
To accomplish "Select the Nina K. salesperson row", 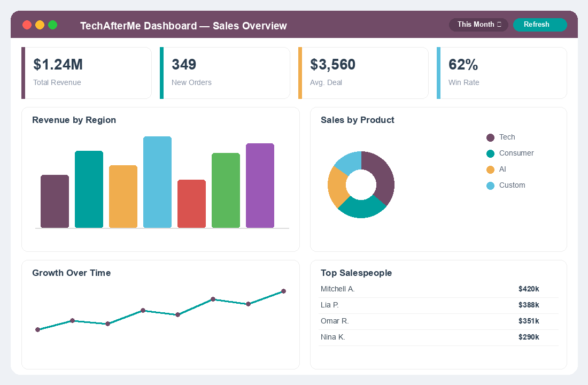I will tap(438, 338).
